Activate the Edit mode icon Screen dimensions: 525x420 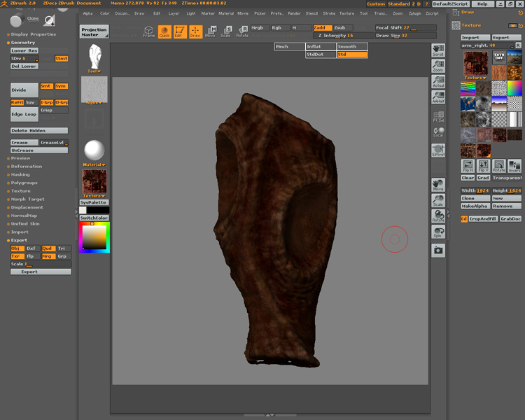pyautogui.click(x=178, y=31)
